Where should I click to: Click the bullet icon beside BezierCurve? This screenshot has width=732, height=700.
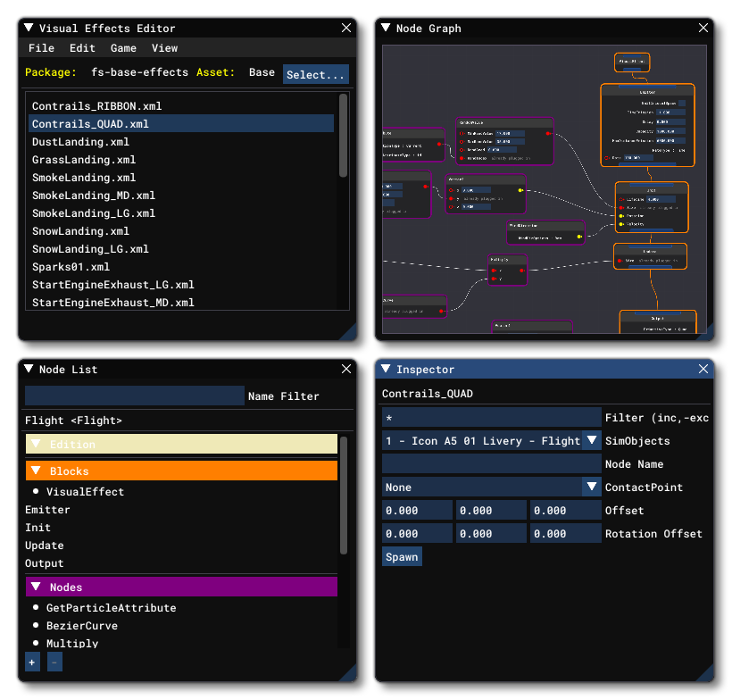pyautogui.click(x=37, y=626)
